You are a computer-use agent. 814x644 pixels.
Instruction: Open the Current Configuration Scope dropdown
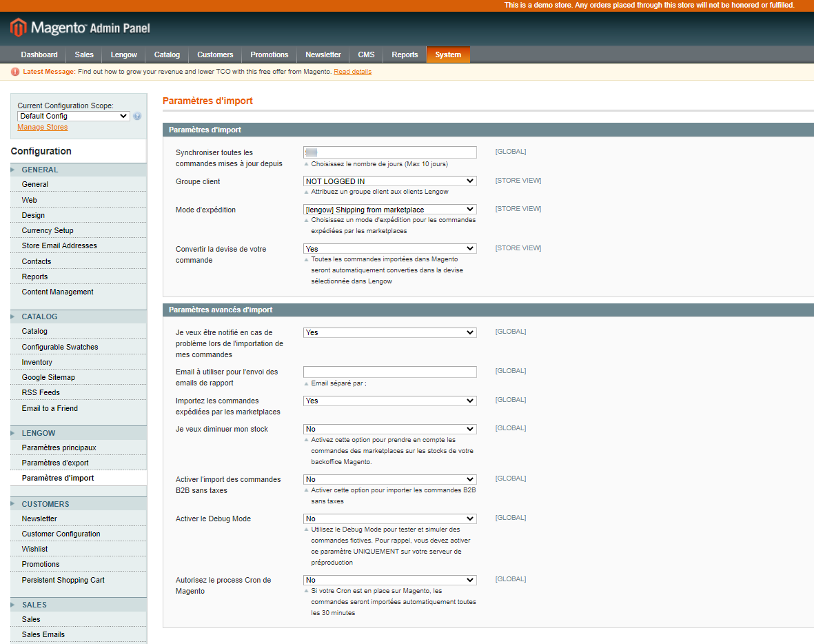(73, 117)
